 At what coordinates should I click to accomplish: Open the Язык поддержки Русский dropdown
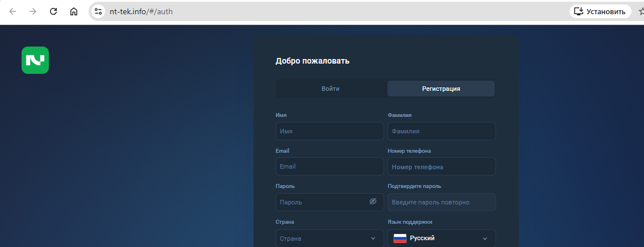pyautogui.click(x=441, y=238)
